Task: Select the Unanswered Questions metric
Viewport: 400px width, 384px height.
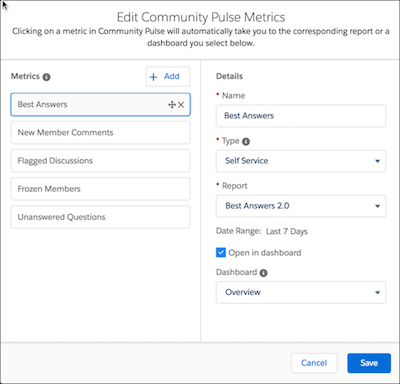Action: click(x=101, y=217)
